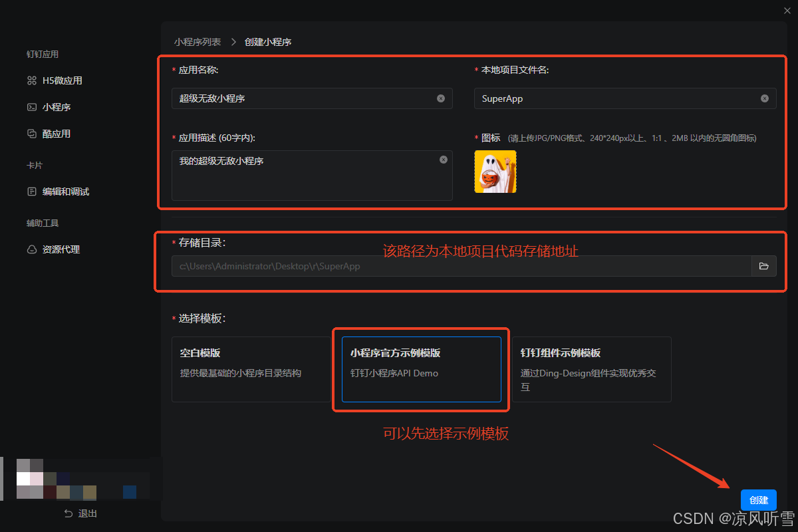Click the H5微应用 grid icon
The image size is (798, 532).
31,80
